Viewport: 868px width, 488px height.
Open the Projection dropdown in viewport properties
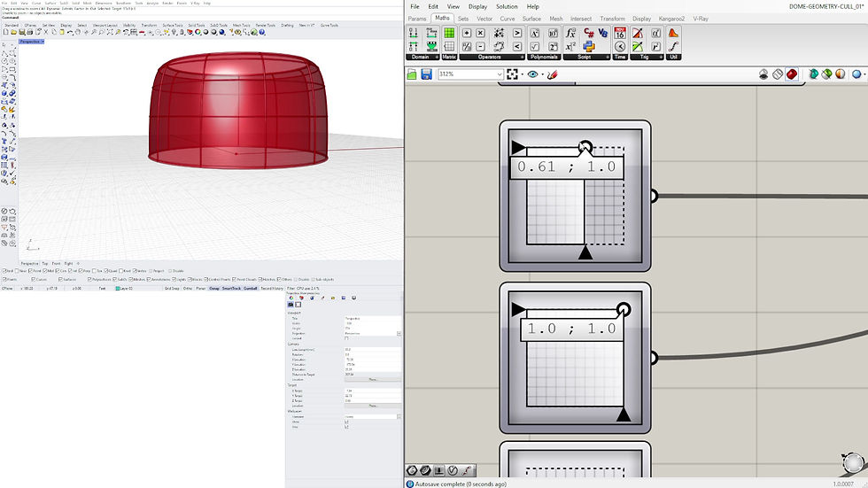(x=399, y=334)
